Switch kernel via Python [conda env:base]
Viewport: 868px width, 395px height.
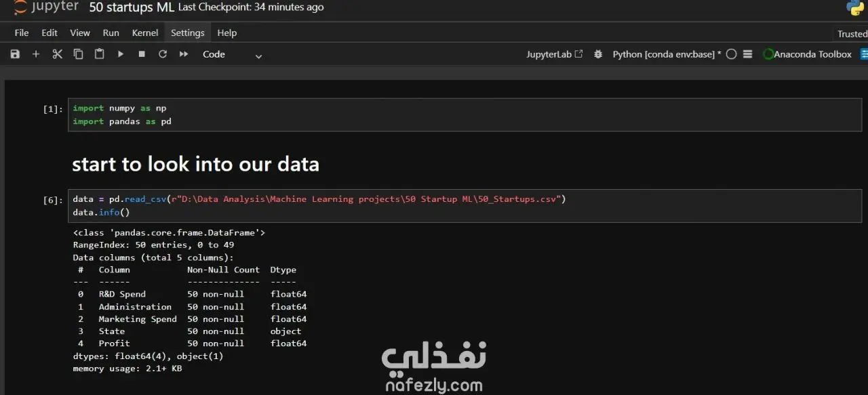coord(667,54)
